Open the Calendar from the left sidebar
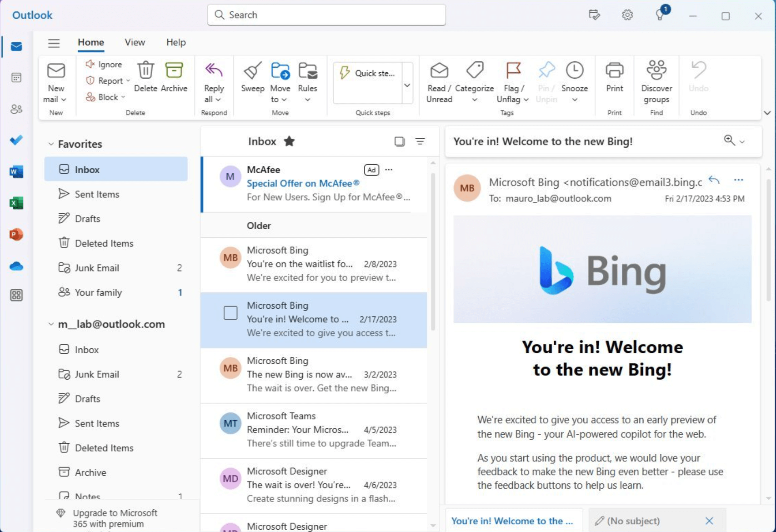 coord(16,77)
